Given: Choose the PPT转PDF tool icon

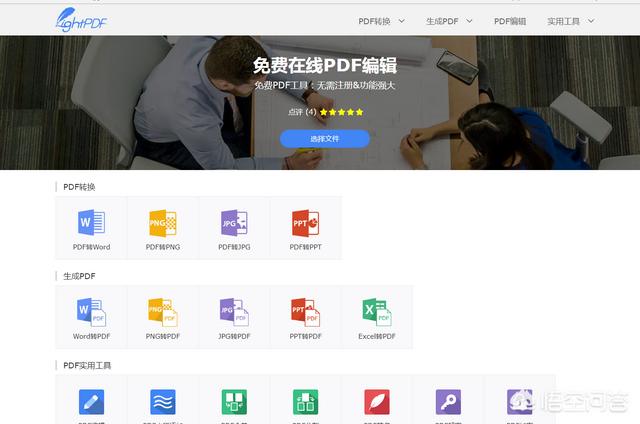Looking at the screenshot, I should coord(305,312).
